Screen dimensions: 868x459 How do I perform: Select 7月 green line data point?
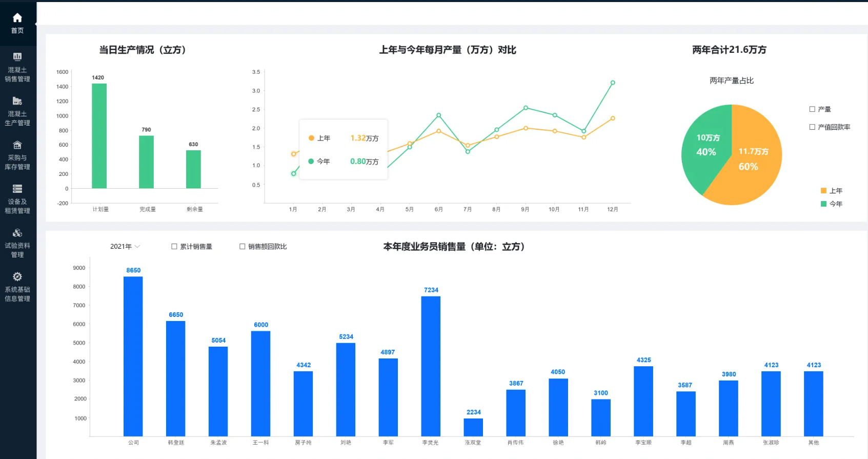click(x=468, y=151)
